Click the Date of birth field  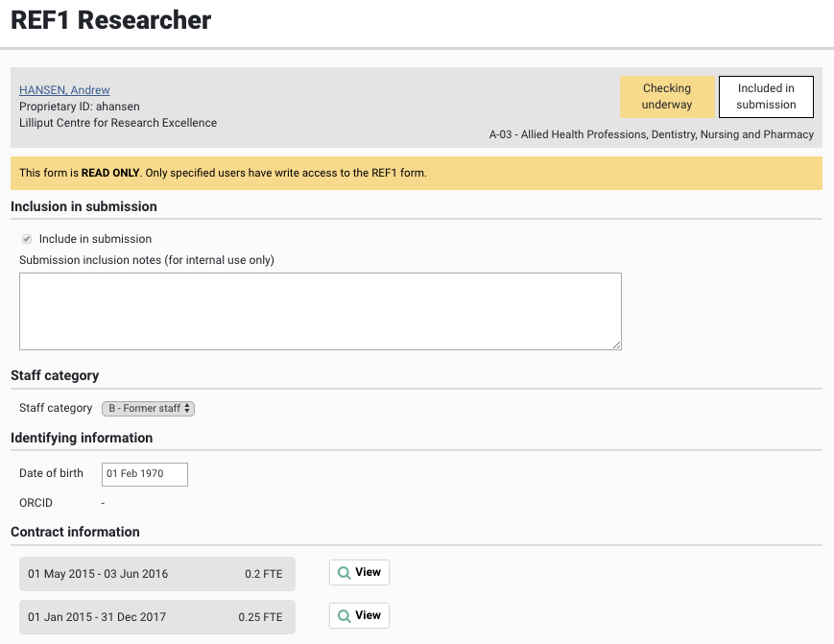144,474
